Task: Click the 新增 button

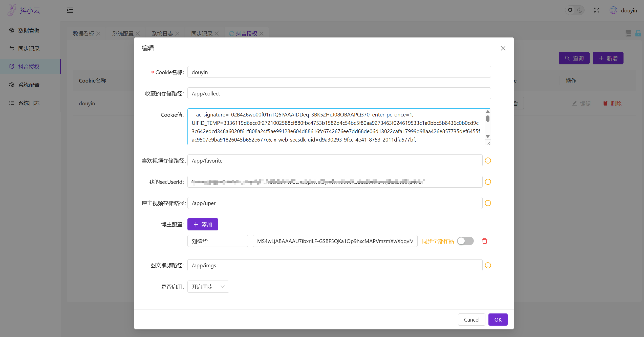Action: (608, 58)
